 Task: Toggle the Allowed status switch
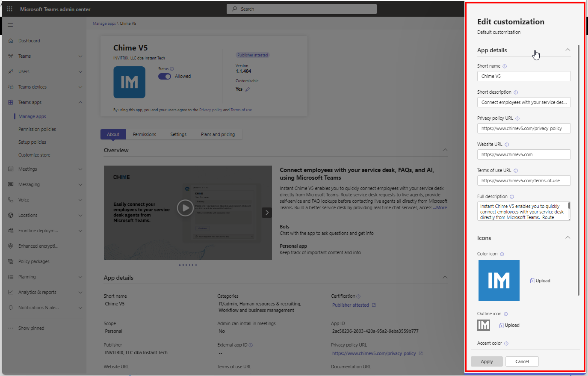pyautogui.click(x=165, y=76)
